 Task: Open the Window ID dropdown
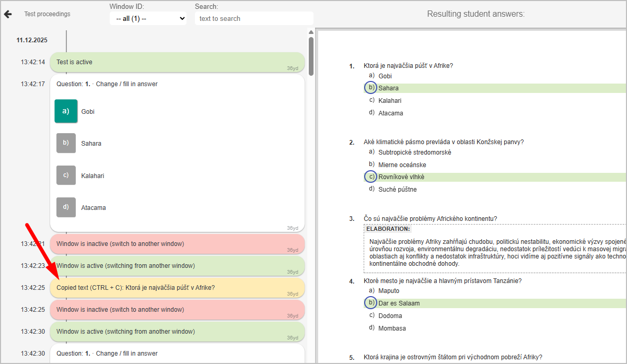point(148,18)
